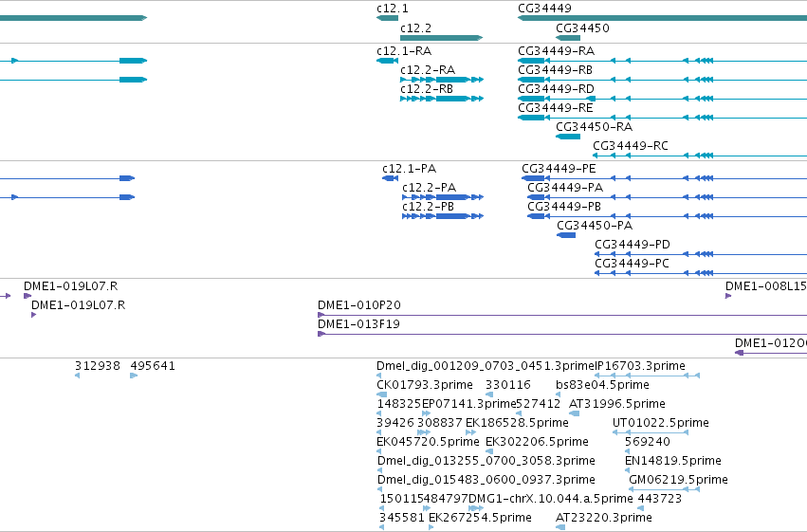The image size is (807, 532).
Task: Click transcript CG34449-RC
Action: [x=631, y=146]
